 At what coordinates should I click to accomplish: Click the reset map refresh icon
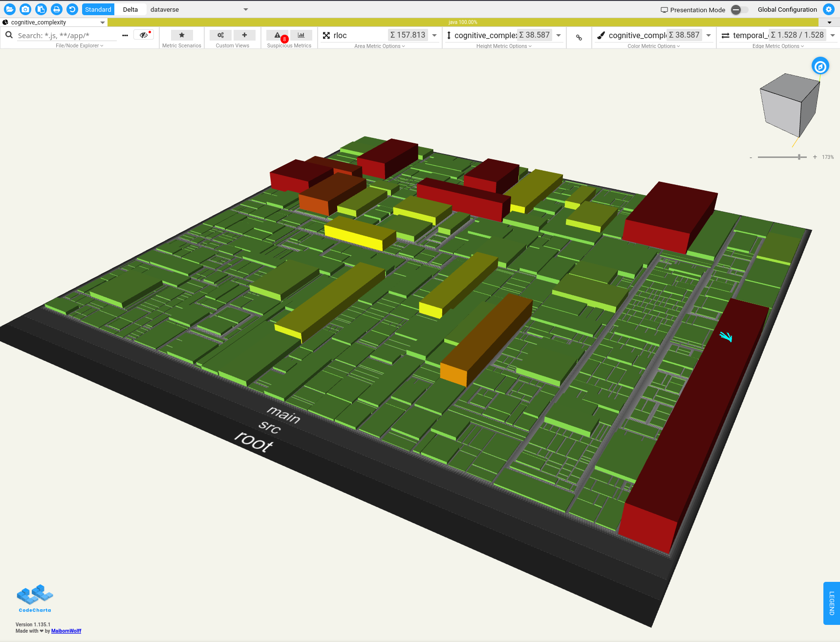72,9
